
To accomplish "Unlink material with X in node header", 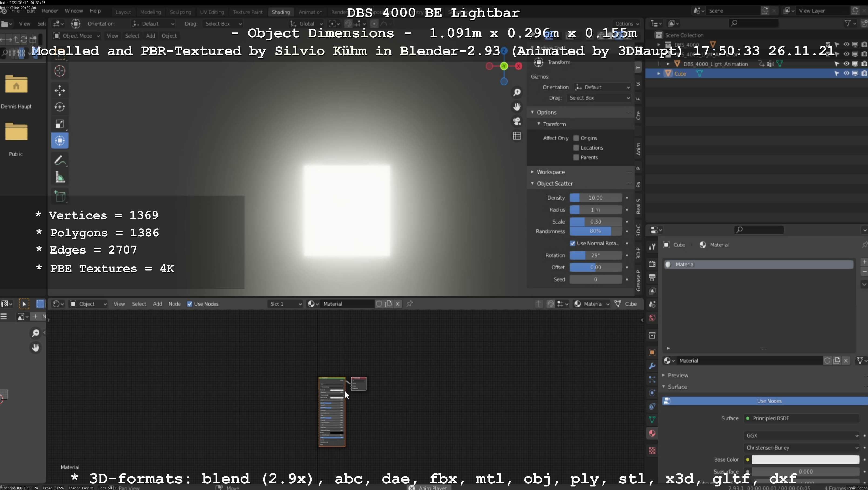I will [x=398, y=304].
